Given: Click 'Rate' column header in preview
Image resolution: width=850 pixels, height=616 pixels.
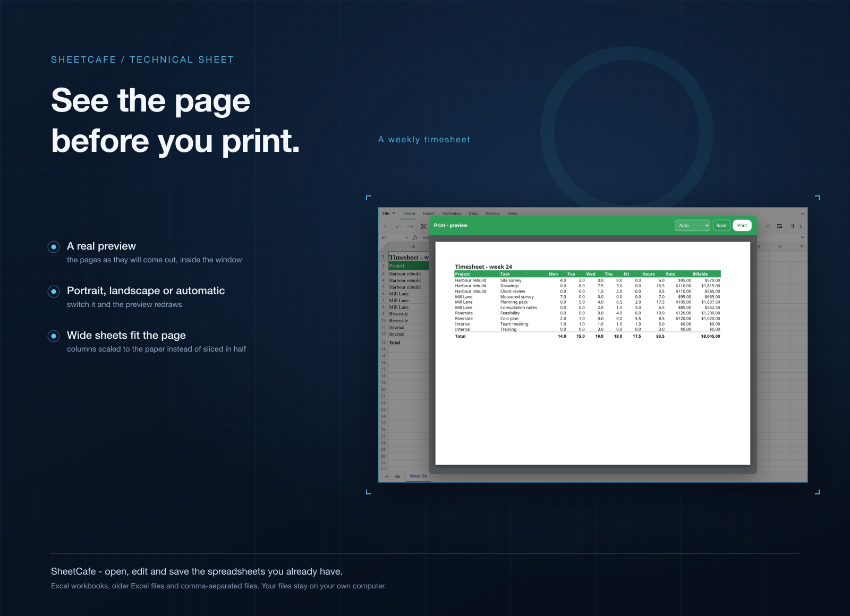Looking at the screenshot, I should (670, 274).
